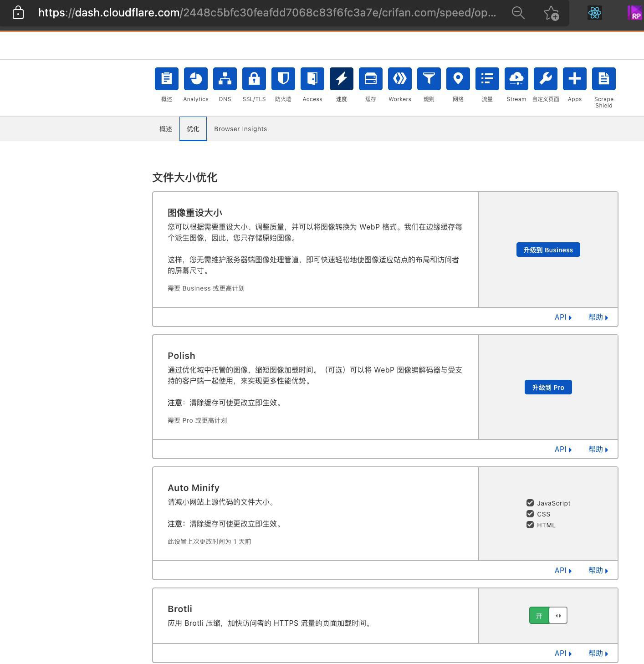Click the RP extension icon
This screenshot has height=664, width=644.
pyautogui.click(x=635, y=13)
